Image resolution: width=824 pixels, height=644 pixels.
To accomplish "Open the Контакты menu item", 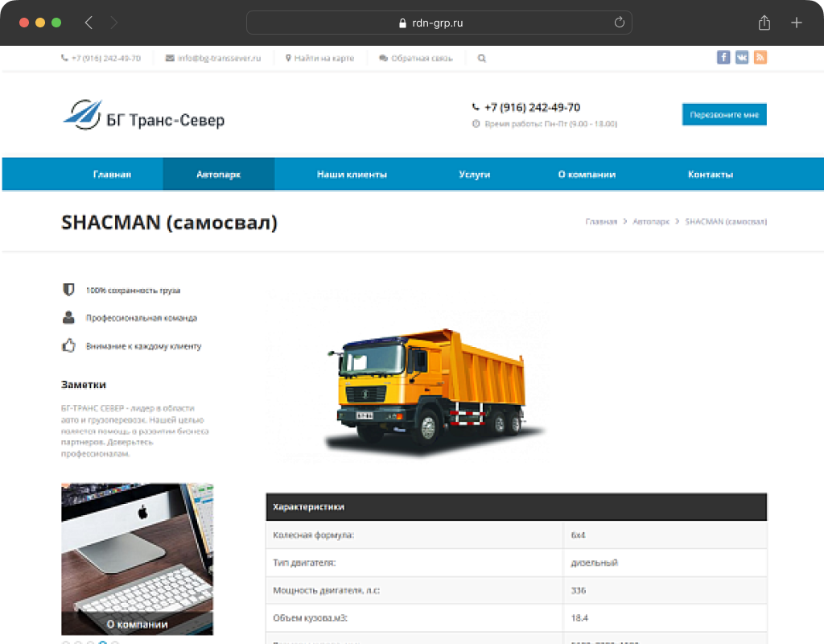I will point(711,174).
